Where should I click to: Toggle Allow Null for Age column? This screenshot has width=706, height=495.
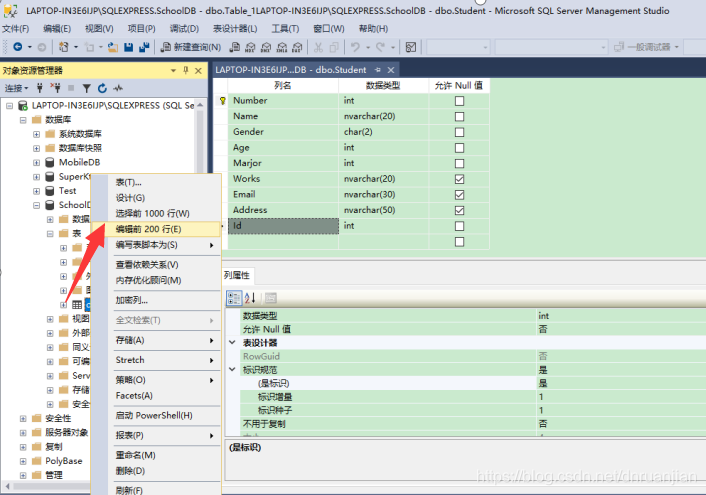459,148
